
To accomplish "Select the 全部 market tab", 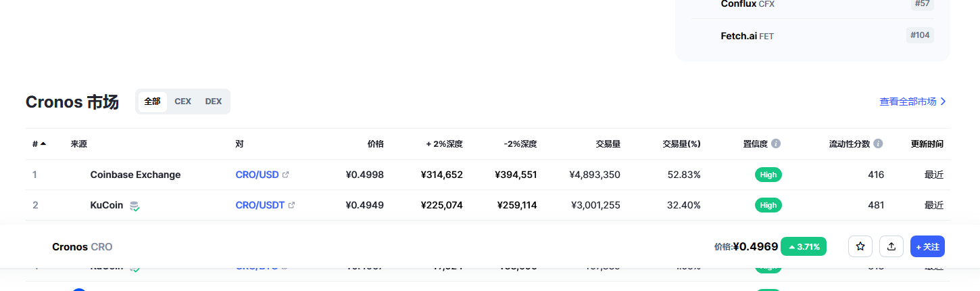I will point(153,102).
